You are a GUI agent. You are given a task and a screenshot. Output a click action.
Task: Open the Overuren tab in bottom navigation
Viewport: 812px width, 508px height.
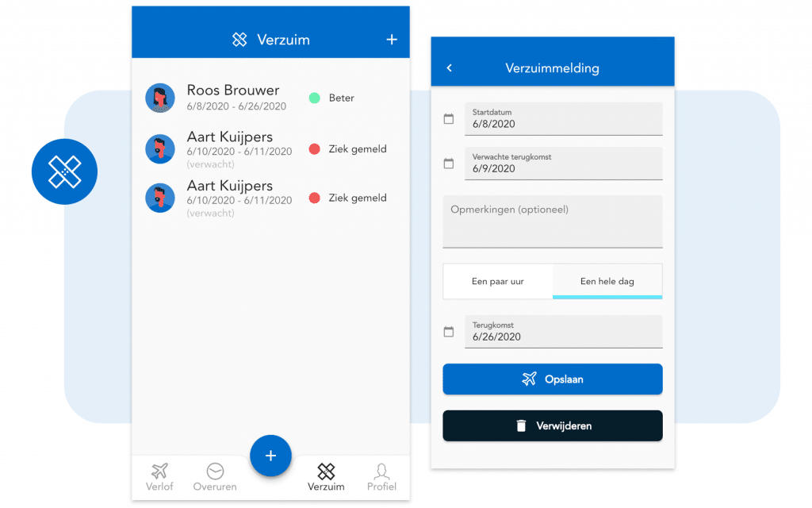215,477
